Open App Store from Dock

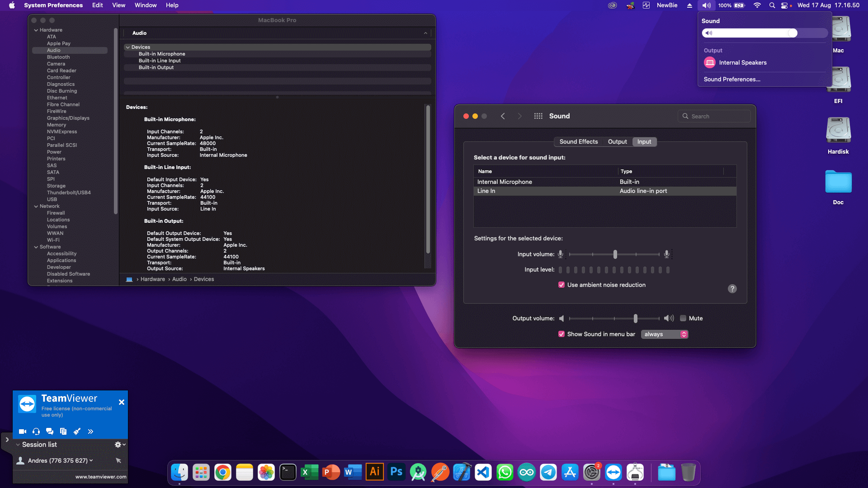570,473
